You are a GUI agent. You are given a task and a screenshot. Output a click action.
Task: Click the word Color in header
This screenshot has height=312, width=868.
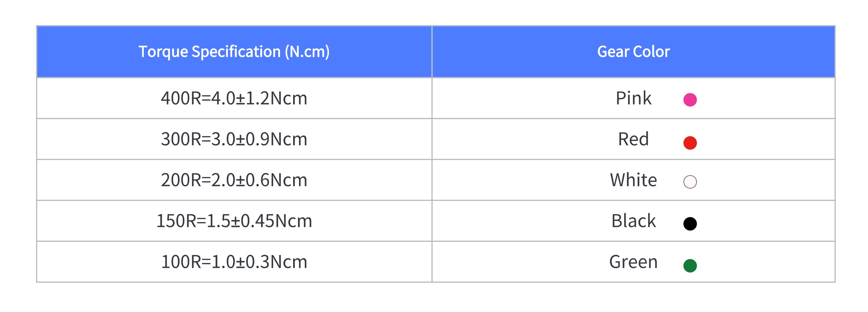651,52
